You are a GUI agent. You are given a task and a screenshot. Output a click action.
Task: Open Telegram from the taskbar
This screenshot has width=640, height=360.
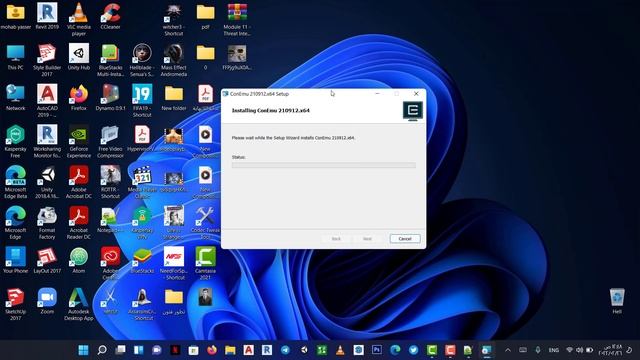click(285, 350)
